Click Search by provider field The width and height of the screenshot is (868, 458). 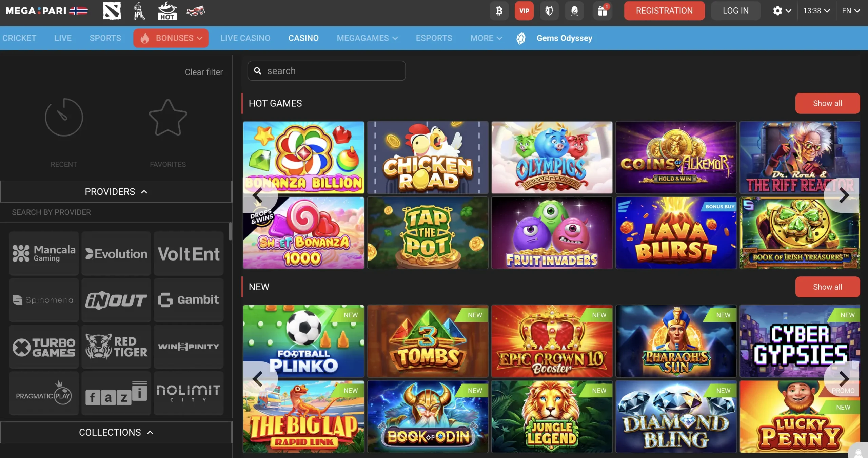116,212
